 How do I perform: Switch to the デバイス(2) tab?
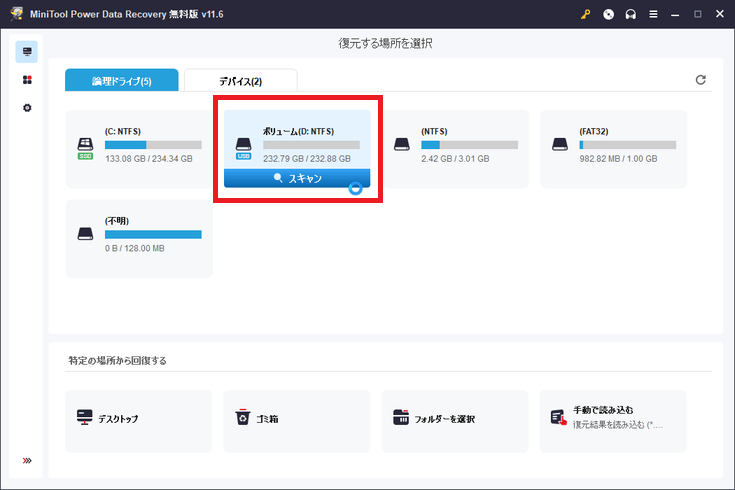click(x=240, y=81)
